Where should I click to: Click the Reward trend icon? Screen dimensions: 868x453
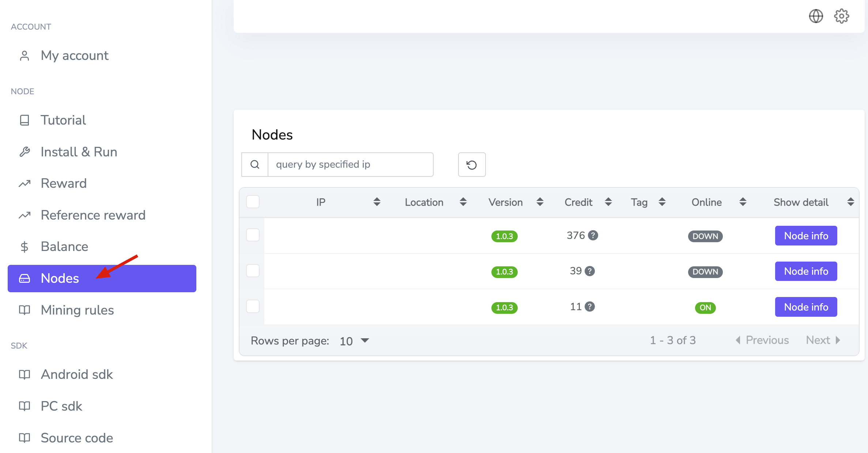click(x=25, y=183)
